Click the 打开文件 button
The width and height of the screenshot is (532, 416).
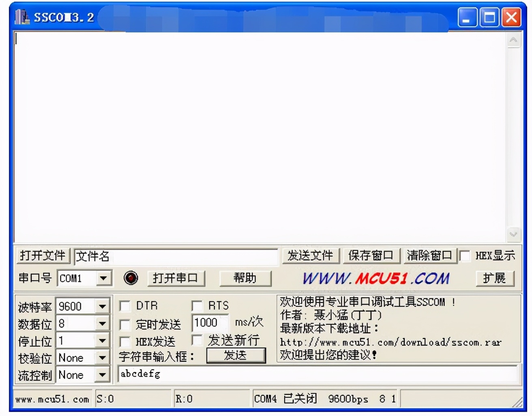pos(43,255)
